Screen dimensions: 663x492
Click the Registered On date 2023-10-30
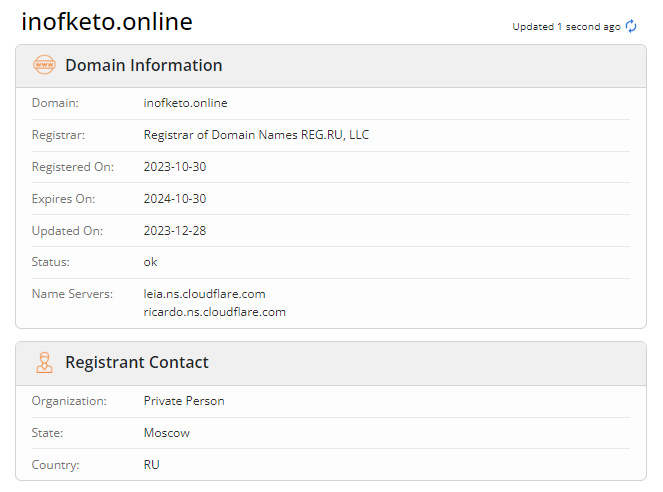[175, 167]
